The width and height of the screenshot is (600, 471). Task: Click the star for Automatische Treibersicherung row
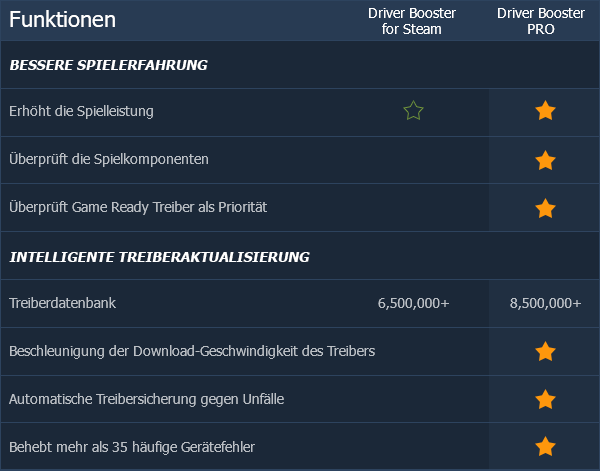click(545, 400)
